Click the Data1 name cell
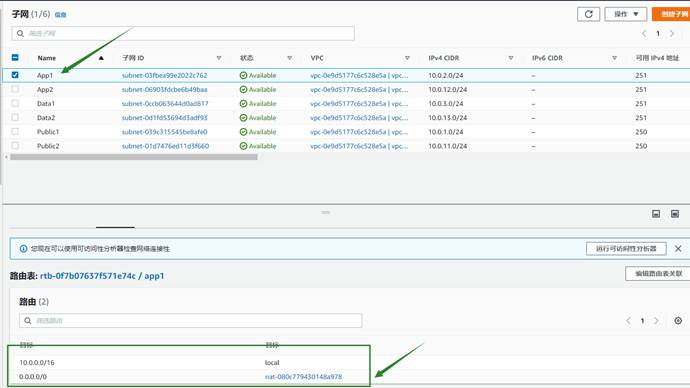 coord(46,103)
